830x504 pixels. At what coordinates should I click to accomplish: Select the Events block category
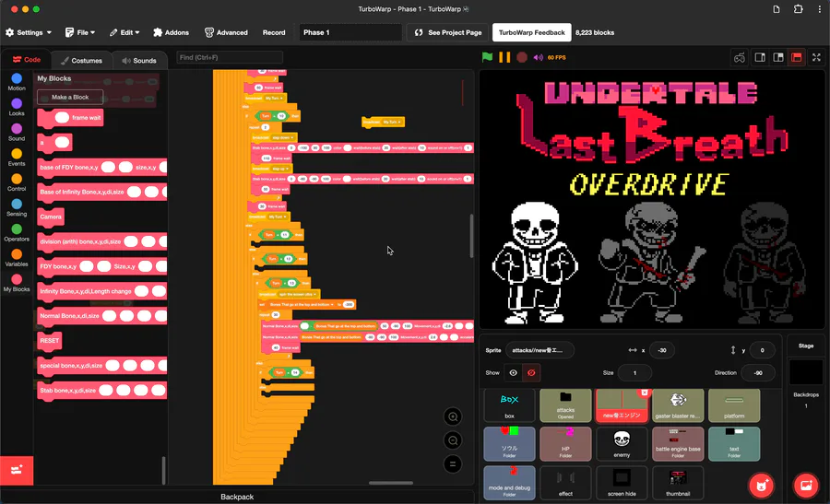[17, 157]
